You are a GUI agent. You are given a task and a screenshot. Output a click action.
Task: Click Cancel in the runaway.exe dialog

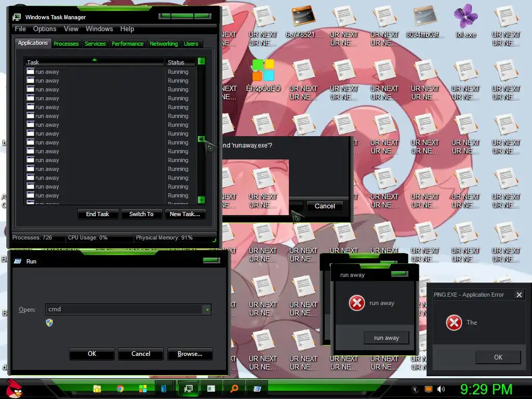[x=325, y=206]
